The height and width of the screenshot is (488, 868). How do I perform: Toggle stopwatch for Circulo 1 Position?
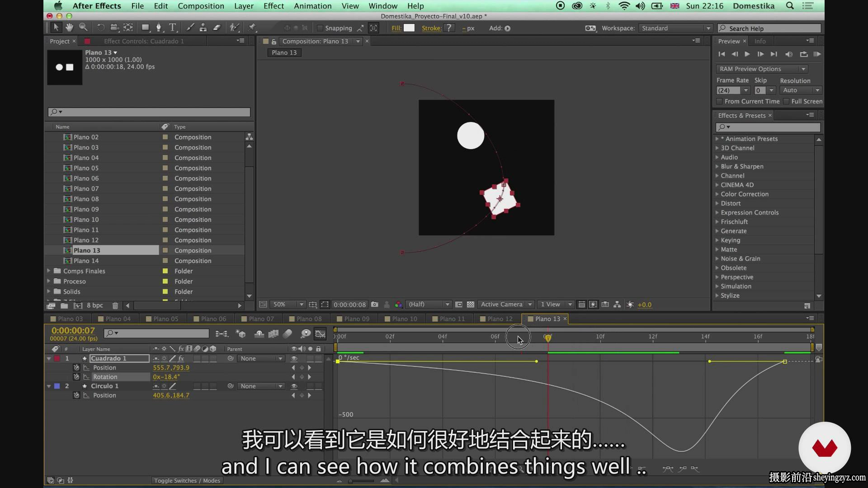coord(76,395)
